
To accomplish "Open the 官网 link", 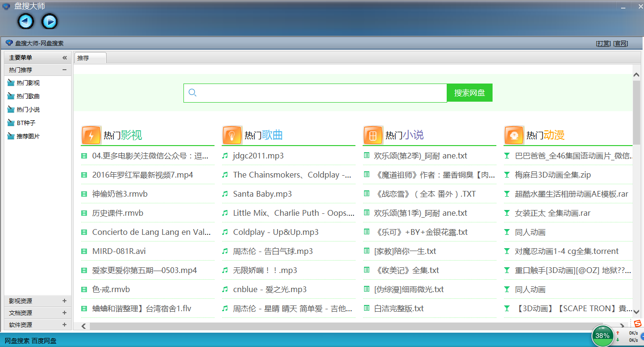I will pyautogui.click(x=620, y=43).
